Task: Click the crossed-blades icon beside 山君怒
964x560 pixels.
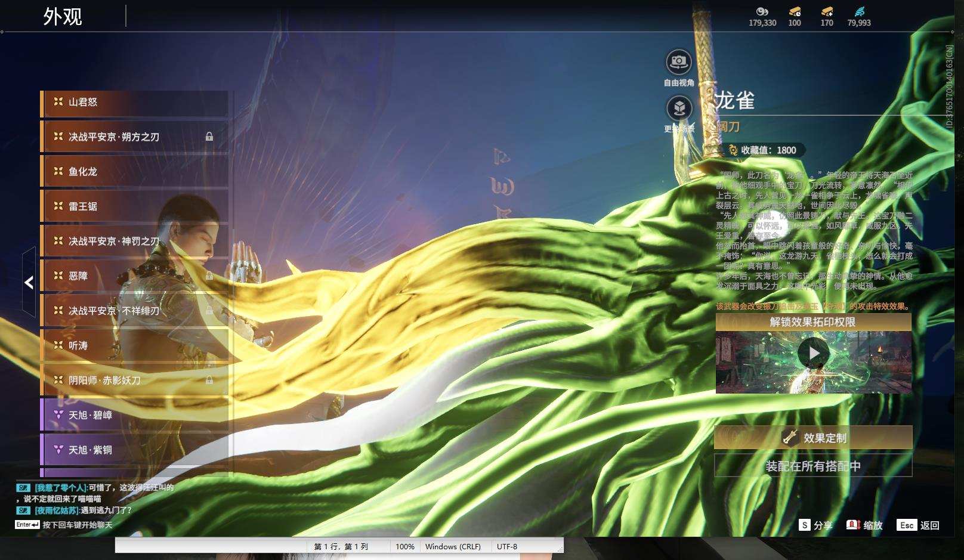Action: click(x=58, y=102)
